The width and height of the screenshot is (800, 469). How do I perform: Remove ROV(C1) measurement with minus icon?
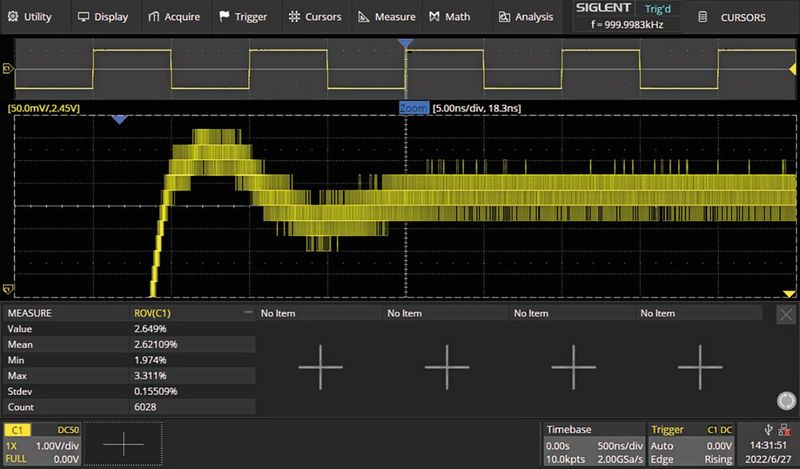click(248, 312)
